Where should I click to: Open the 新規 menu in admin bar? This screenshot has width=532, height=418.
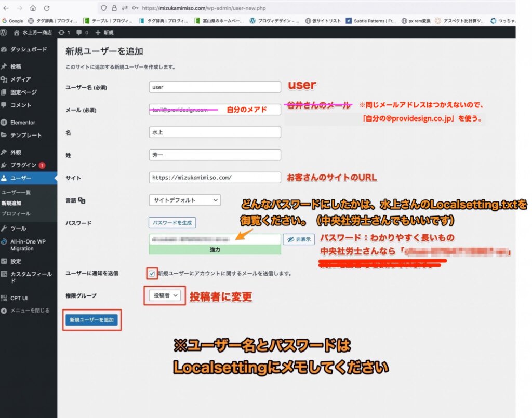click(x=105, y=33)
